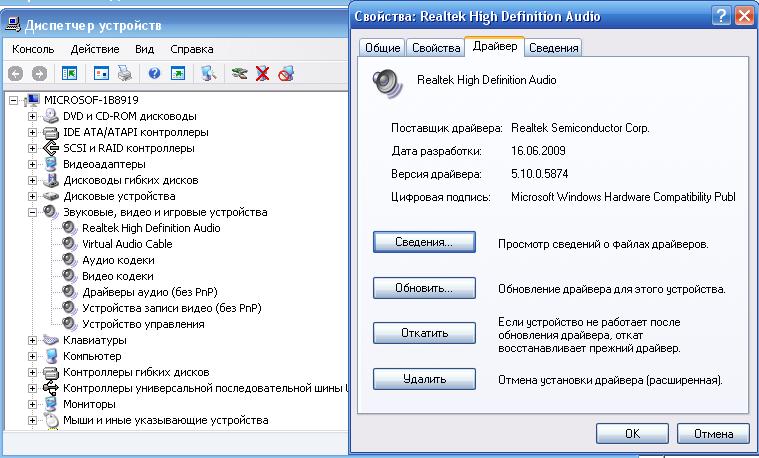759x458 pixels.
Task: Click the Отмена button
Action: pos(713,433)
